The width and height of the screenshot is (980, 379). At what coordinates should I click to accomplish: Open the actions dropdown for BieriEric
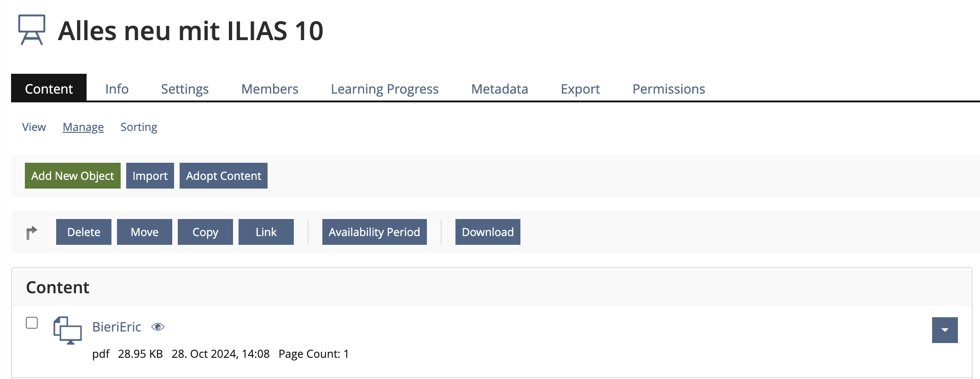point(945,330)
